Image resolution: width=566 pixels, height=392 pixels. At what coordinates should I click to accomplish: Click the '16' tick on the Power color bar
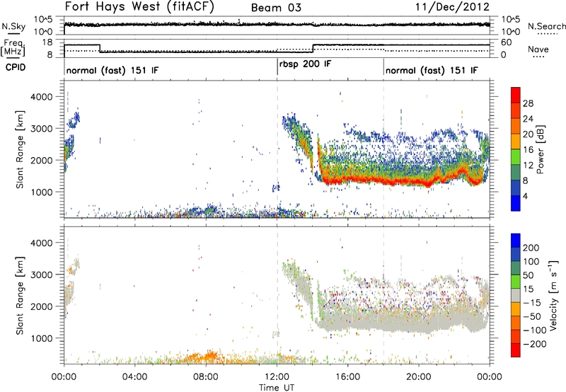[528, 150]
